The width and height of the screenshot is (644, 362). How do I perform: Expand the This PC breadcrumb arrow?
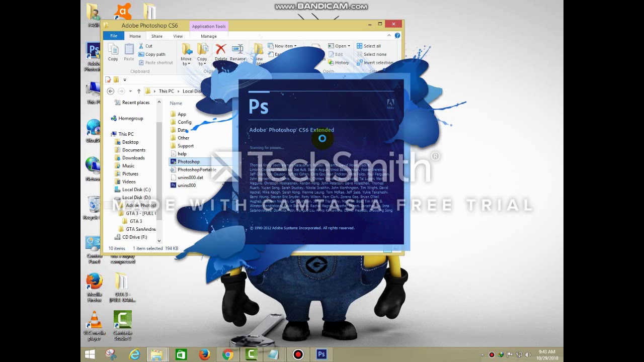[x=178, y=91]
